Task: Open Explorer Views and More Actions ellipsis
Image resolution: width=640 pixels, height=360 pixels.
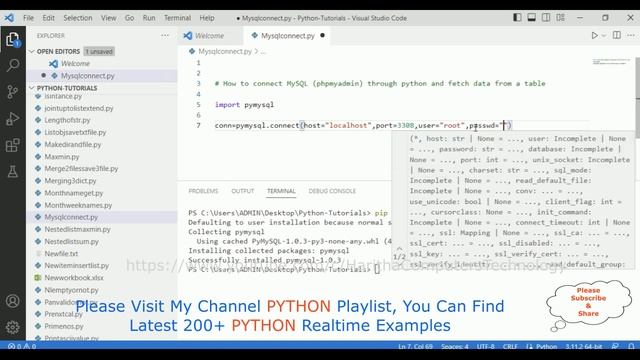Action: (165, 36)
